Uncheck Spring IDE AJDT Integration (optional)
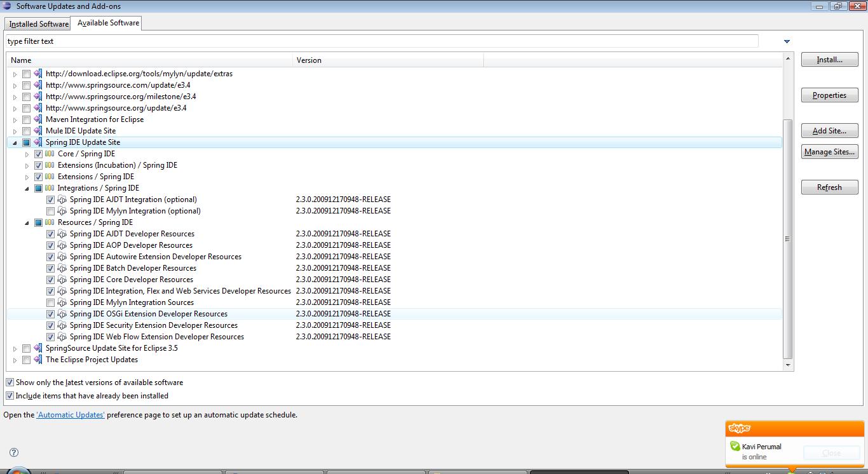Image resolution: width=868 pixels, height=474 pixels. [x=50, y=200]
